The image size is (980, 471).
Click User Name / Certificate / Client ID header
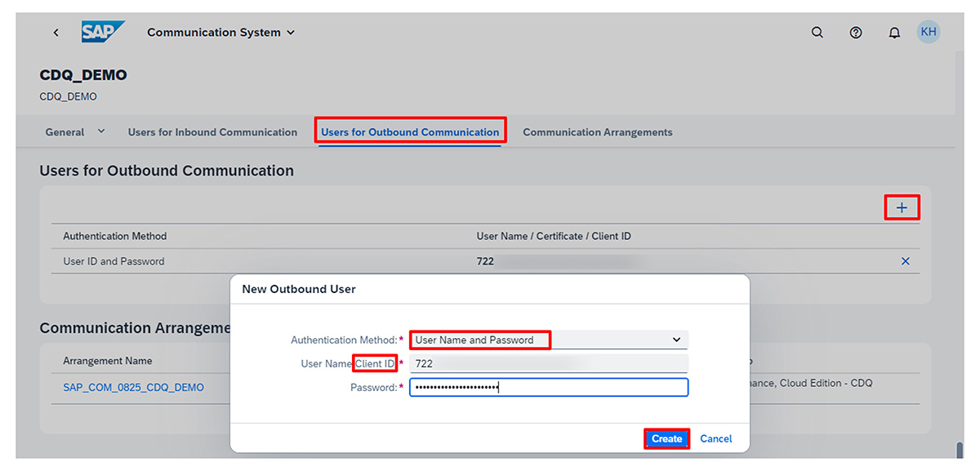[x=554, y=236]
